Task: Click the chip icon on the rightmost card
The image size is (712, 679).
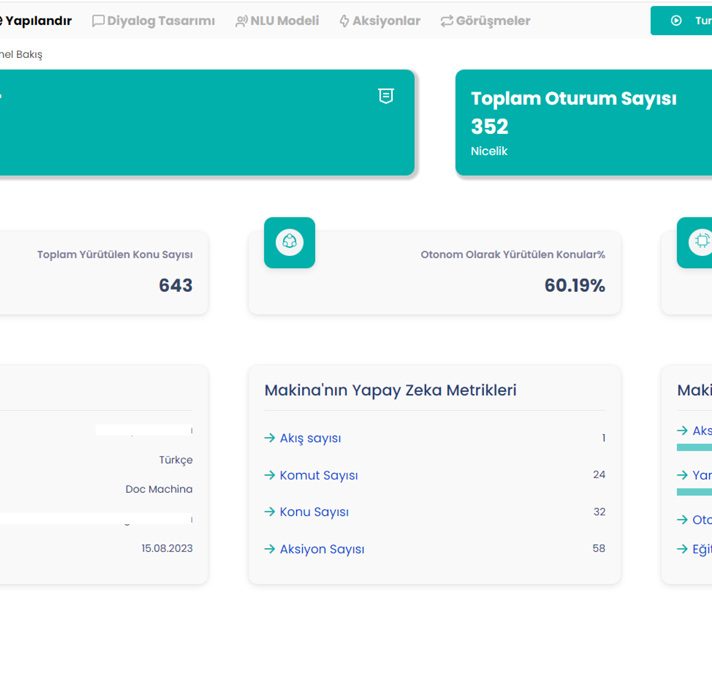Action: click(695, 242)
